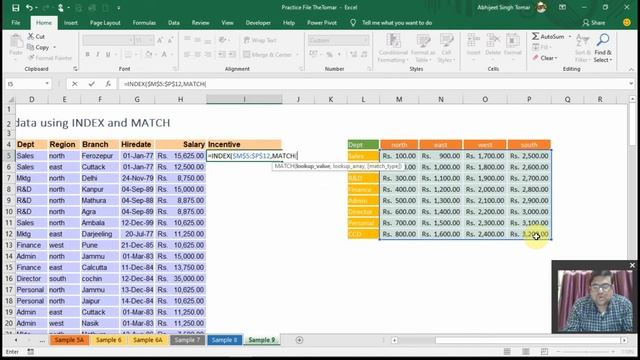The height and width of the screenshot is (360, 640).
Task: Click the Copy icon
Action: point(31,47)
